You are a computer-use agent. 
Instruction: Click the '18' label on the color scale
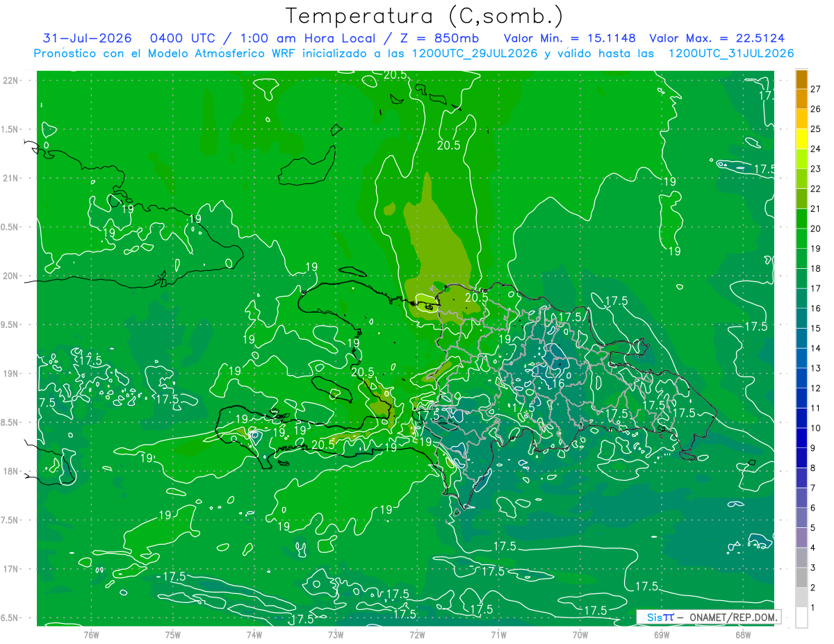pyautogui.click(x=816, y=269)
